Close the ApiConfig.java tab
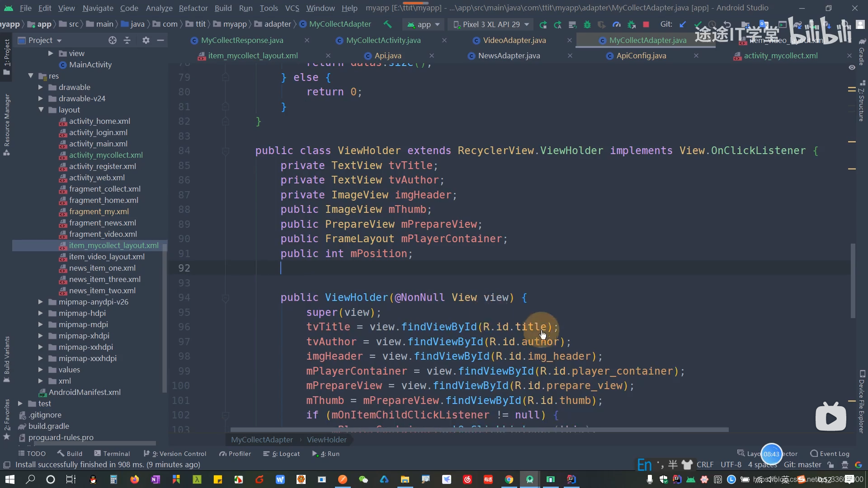The image size is (868, 488). (x=696, y=56)
